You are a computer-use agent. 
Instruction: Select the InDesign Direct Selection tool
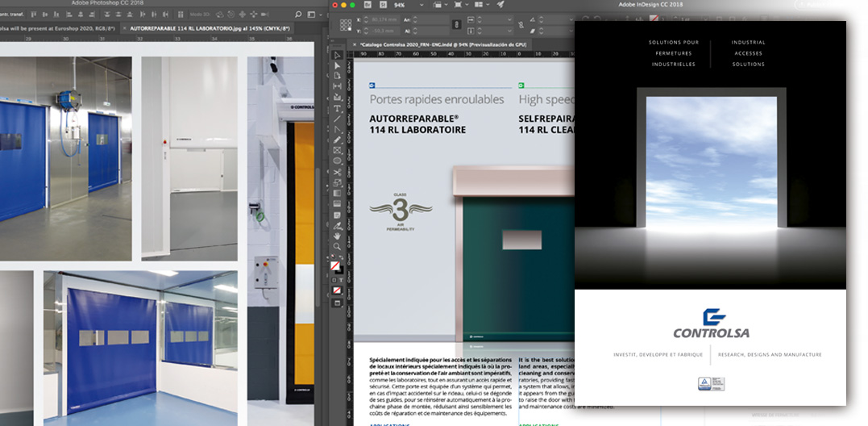(337, 65)
